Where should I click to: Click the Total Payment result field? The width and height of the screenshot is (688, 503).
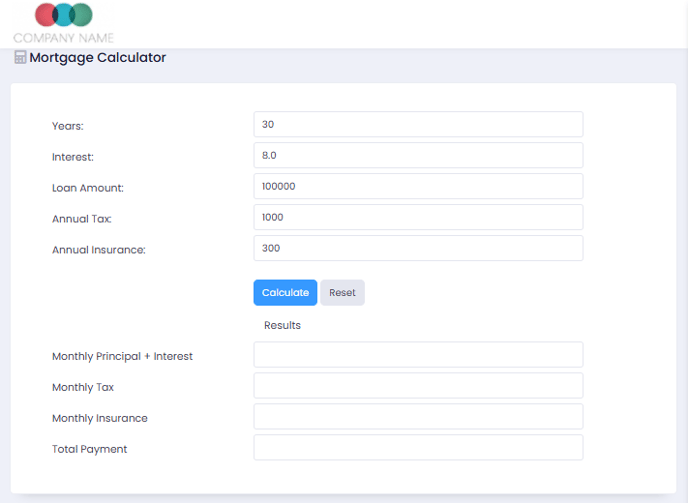coord(418,447)
